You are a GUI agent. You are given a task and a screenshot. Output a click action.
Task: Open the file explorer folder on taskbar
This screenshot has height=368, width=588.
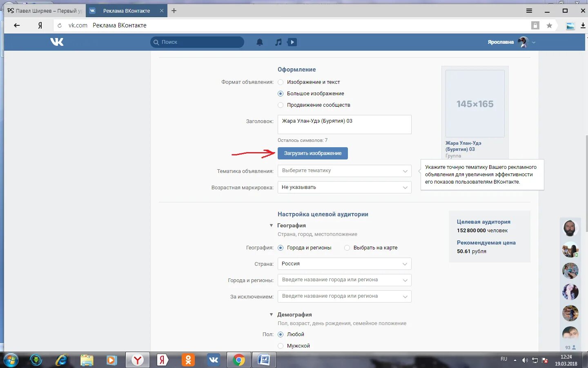87,360
